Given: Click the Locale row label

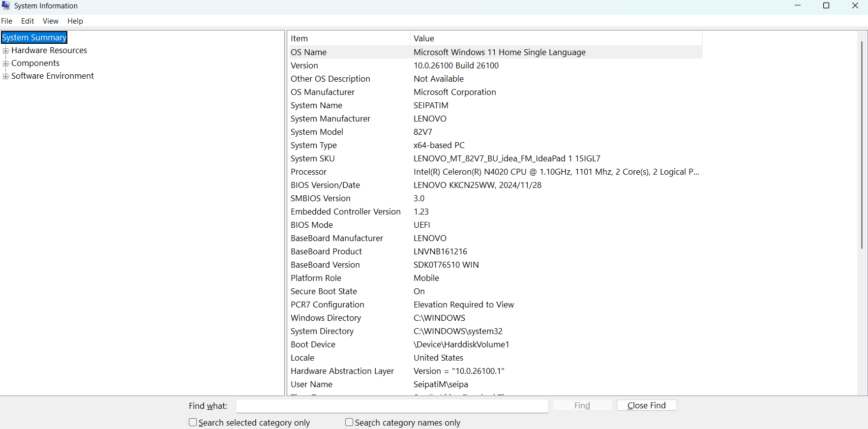Looking at the screenshot, I should pyautogui.click(x=302, y=358).
